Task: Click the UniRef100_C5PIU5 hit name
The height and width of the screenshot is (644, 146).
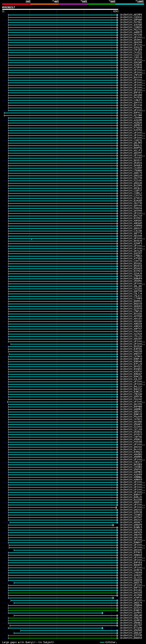Action: [131, 75]
